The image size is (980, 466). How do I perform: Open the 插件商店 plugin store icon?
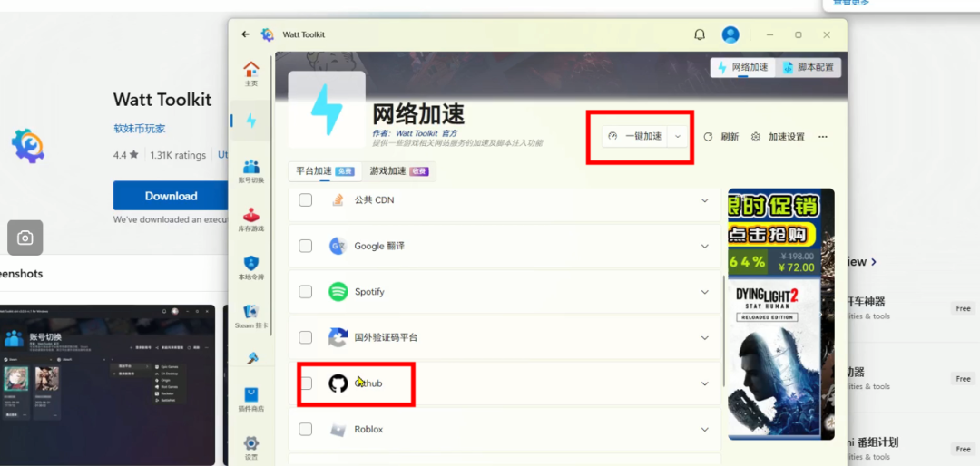(250, 400)
